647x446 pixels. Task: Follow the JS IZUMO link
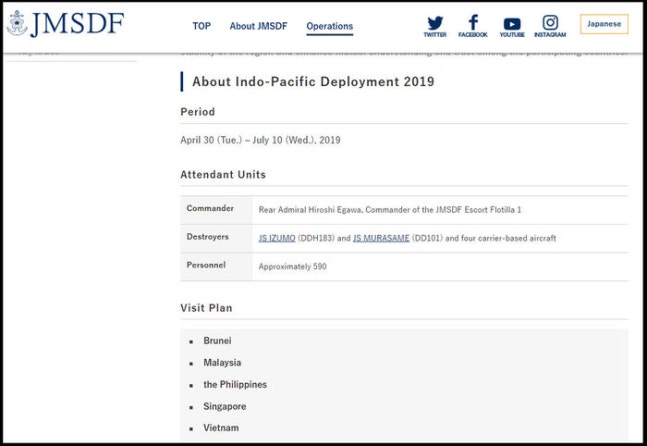click(x=277, y=238)
